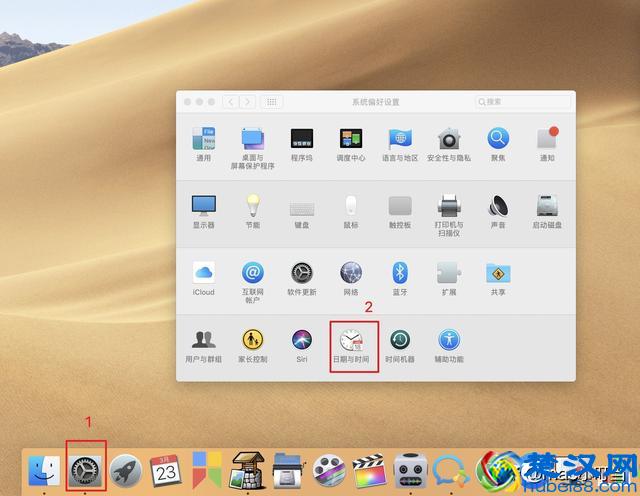Viewport: 640px width, 496px height.
Task: Open Security & Privacy (安全性与隐私) pane
Action: (449, 144)
